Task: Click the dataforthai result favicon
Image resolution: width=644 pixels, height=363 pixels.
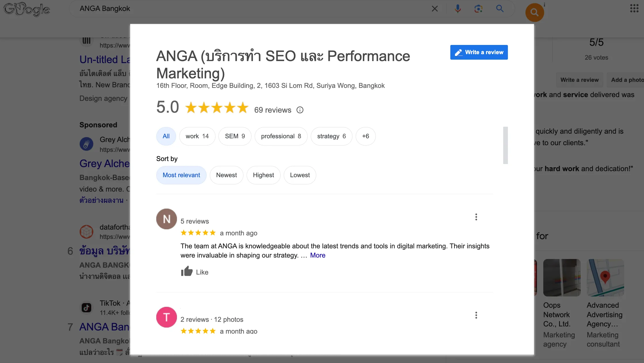Action: click(x=86, y=232)
